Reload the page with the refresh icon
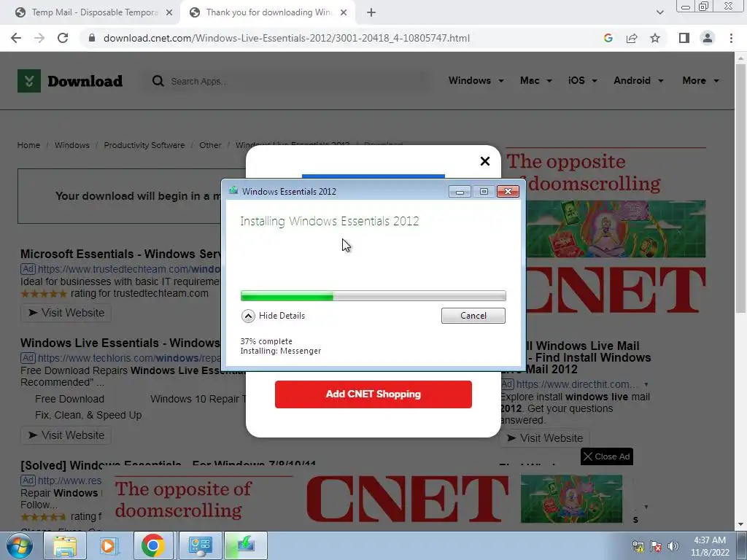The height and width of the screenshot is (560, 747). pyautogui.click(x=63, y=38)
